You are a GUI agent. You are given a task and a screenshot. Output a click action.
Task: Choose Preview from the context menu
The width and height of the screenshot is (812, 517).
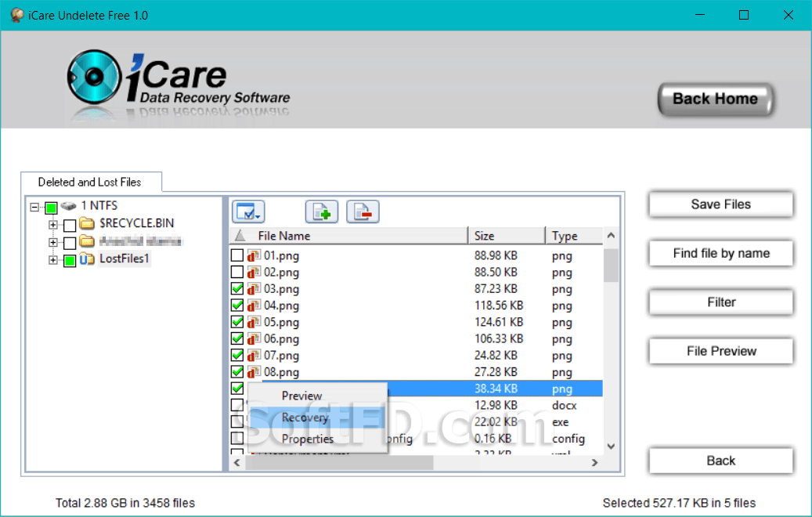coord(317,396)
